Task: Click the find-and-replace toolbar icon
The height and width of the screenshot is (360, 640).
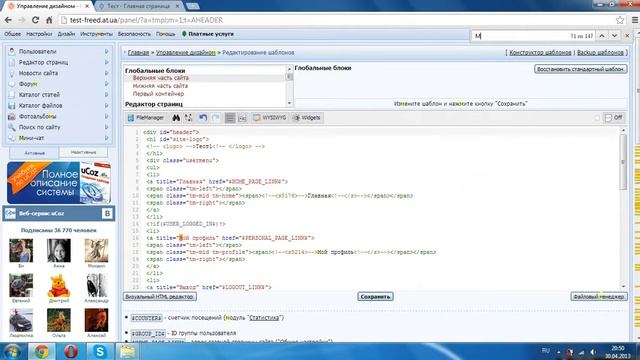Action: [x=188, y=118]
